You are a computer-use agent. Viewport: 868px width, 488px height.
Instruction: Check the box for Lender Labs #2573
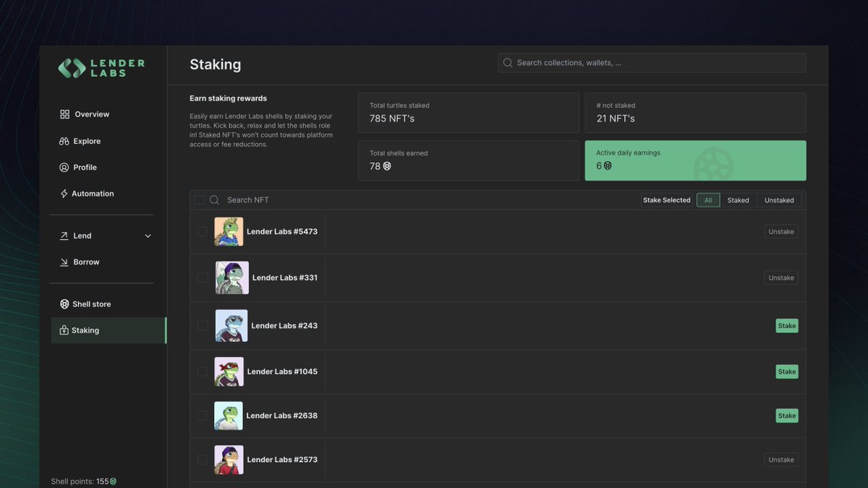(203, 460)
